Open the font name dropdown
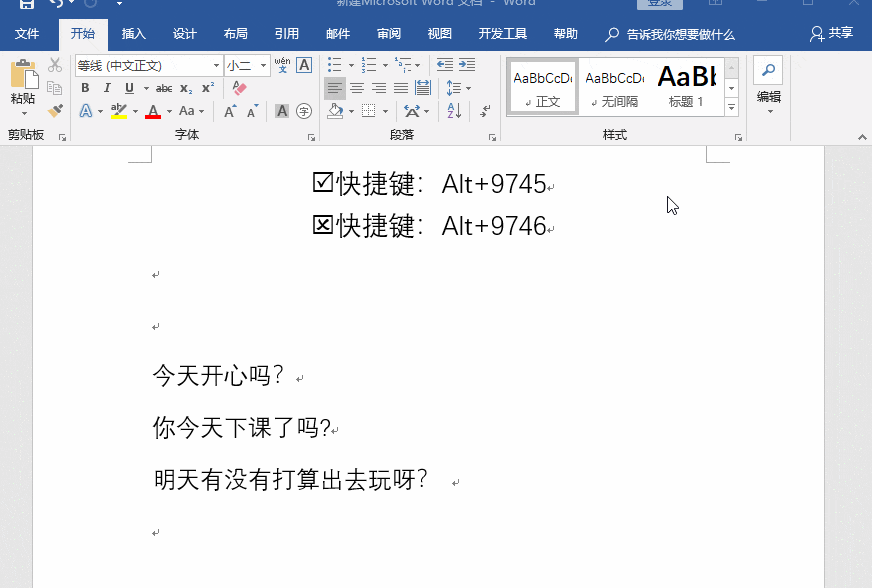 pyautogui.click(x=216, y=66)
